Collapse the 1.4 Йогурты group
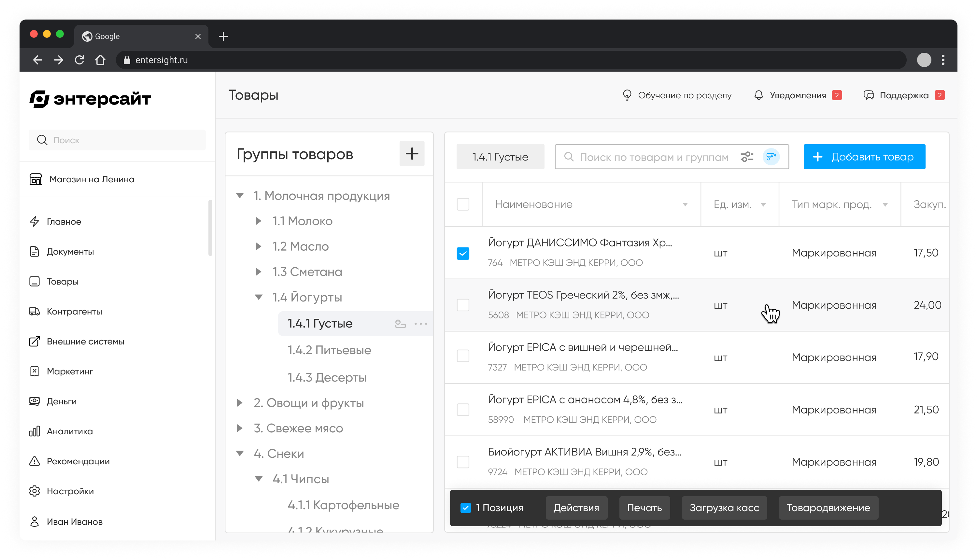This screenshot has height=560, width=977. (x=259, y=297)
